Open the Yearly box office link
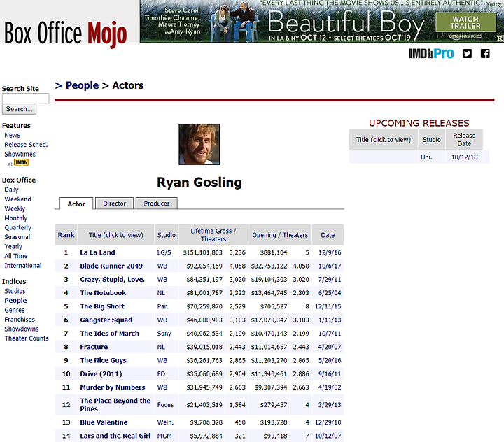The image size is (504, 442). [x=13, y=246]
